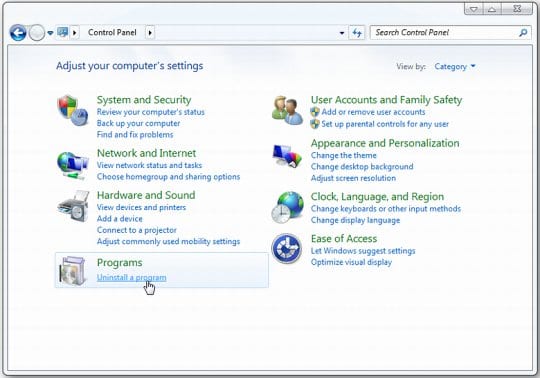This screenshot has height=378, width=540.
Task: Click the Appearance and Personalization monitor icon
Action: (287, 156)
